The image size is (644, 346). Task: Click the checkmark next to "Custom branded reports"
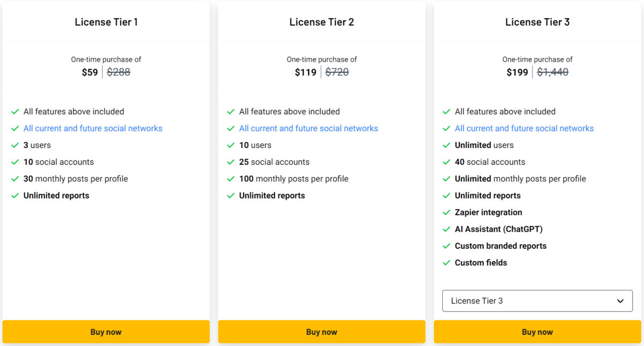447,246
